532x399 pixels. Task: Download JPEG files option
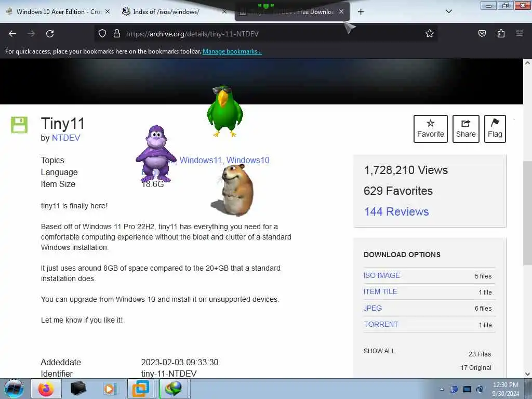(373, 308)
